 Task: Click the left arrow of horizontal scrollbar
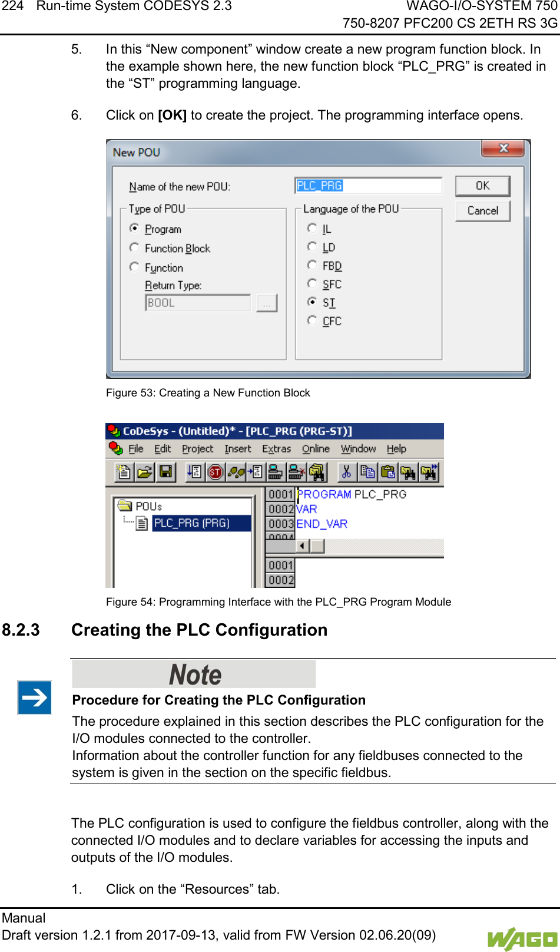point(303,546)
